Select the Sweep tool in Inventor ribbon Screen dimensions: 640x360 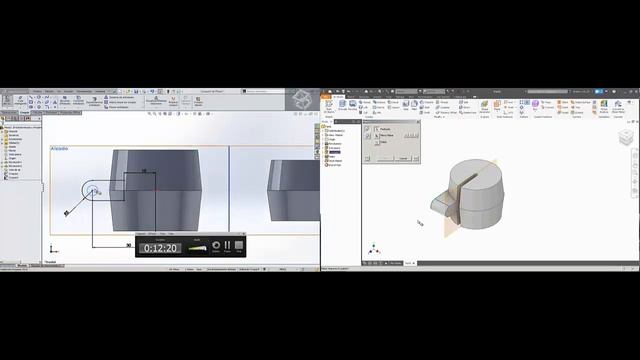tap(365, 102)
